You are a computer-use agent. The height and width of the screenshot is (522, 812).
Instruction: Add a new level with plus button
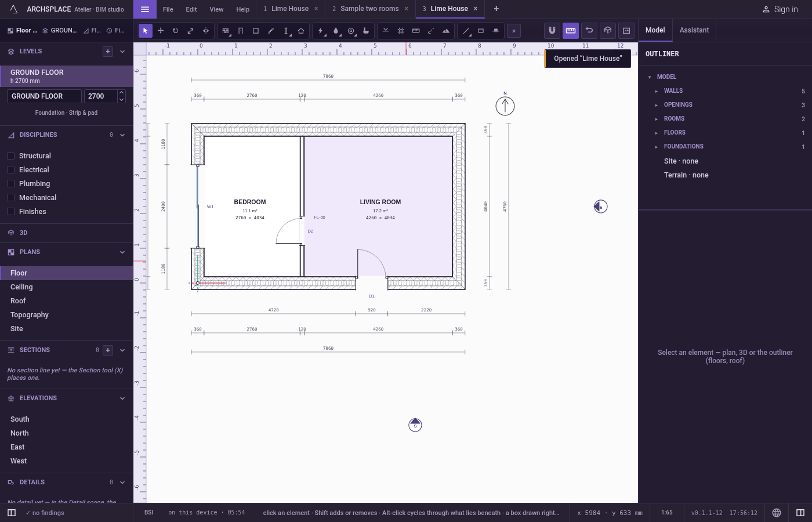click(108, 52)
